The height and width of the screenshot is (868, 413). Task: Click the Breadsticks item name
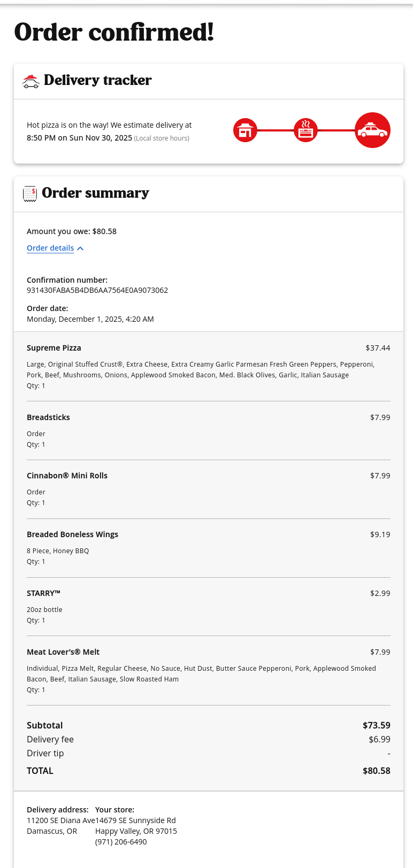tap(48, 417)
